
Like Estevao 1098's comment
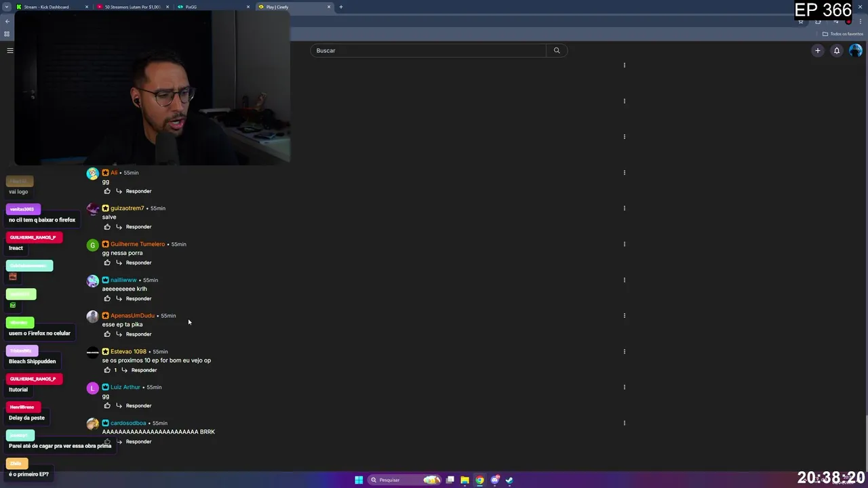coord(107,370)
